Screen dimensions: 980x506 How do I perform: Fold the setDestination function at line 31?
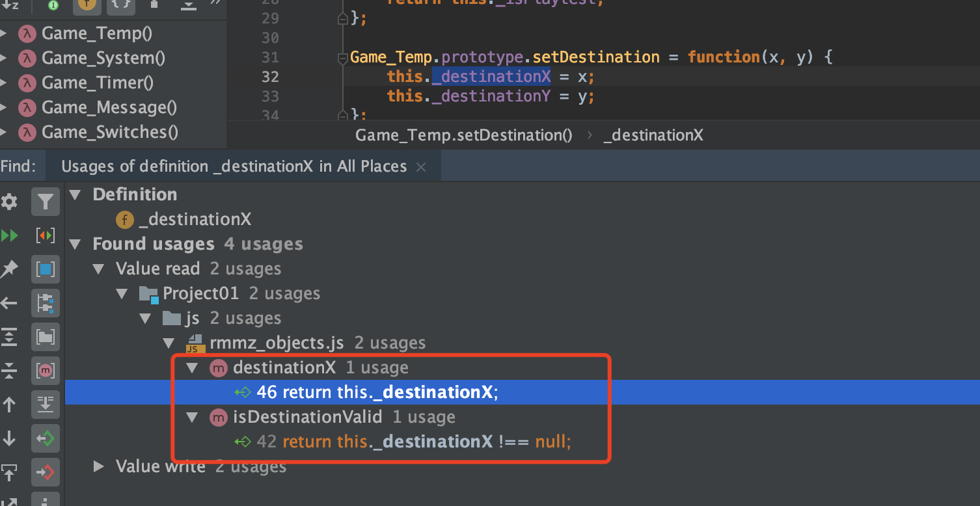point(342,58)
